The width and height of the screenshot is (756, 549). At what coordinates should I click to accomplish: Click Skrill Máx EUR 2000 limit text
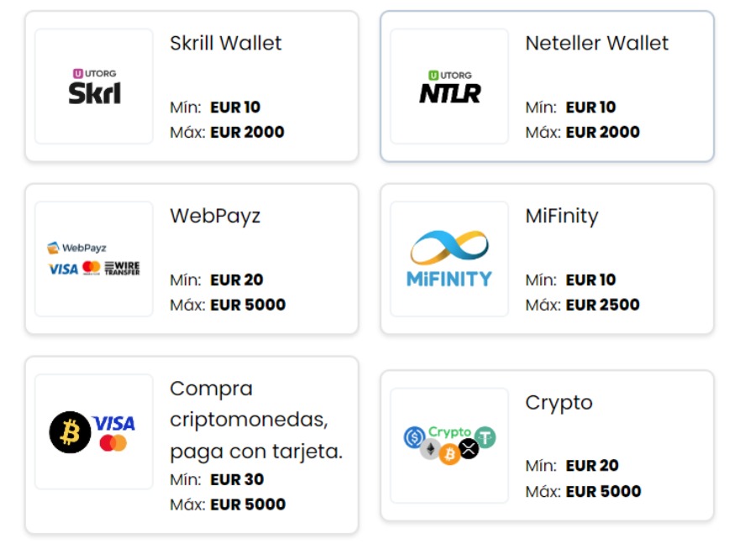227,132
